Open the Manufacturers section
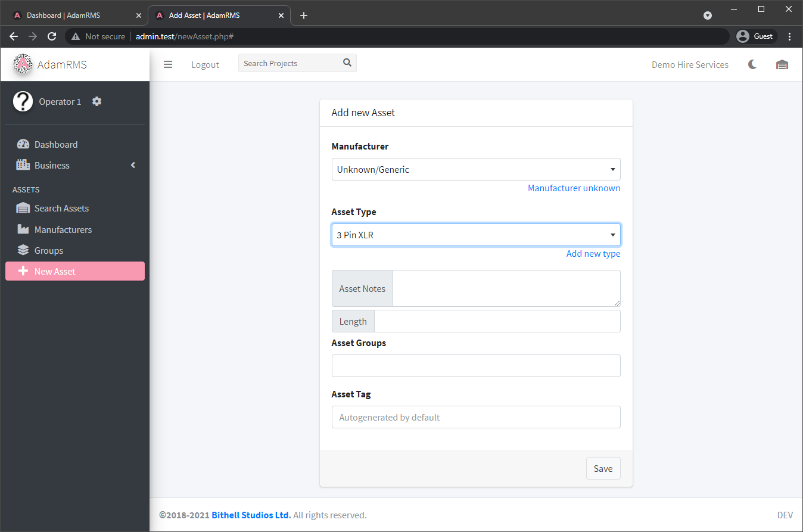 [63, 229]
